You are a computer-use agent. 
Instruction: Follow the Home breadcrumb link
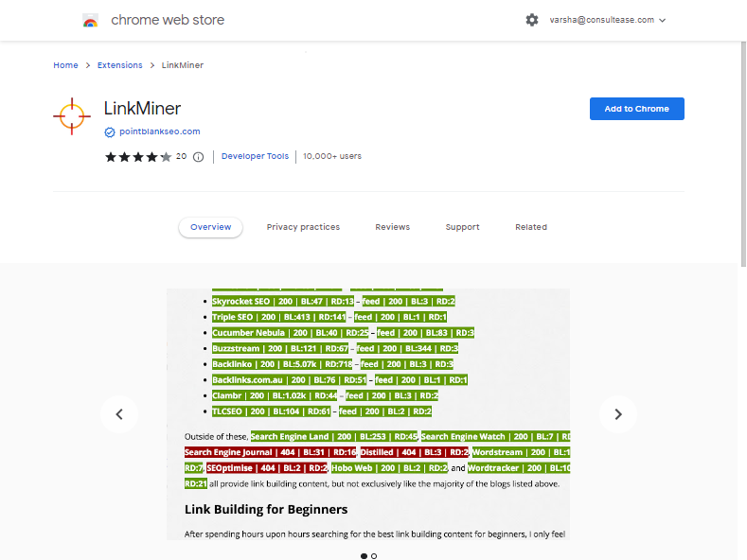[65, 65]
